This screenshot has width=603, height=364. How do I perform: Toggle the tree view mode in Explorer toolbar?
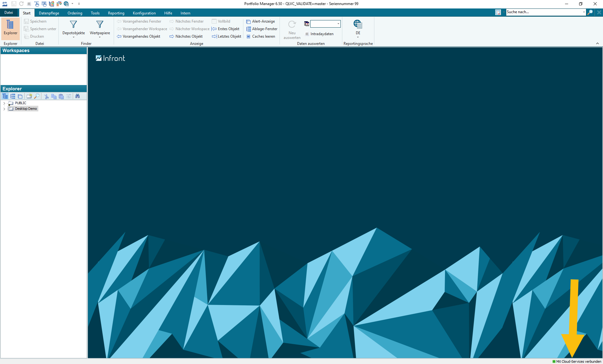[x=5, y=96]
